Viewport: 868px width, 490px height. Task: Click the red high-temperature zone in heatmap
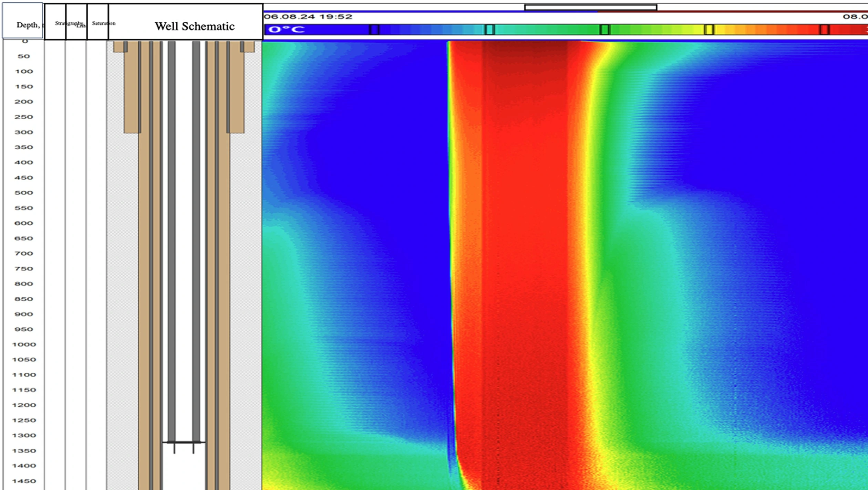point(524,241)
